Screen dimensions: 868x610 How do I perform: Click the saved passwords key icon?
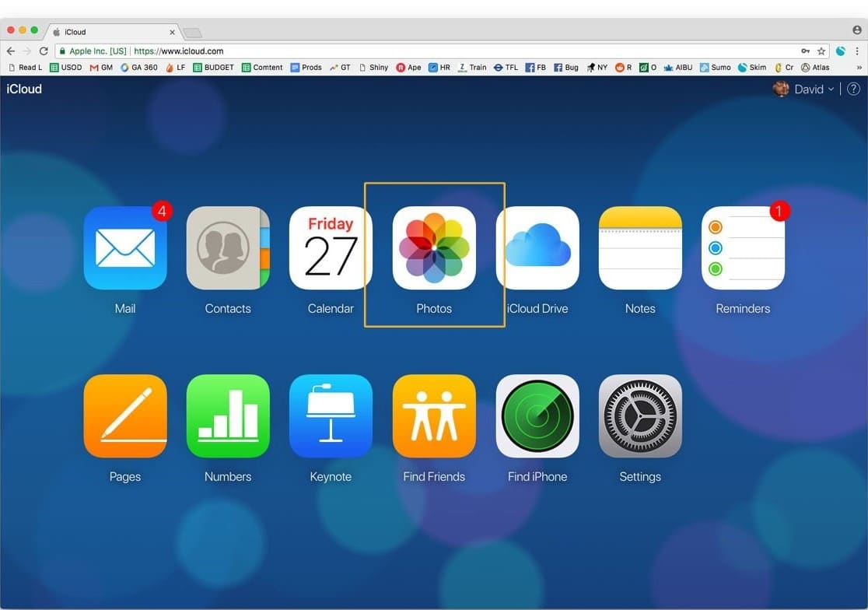(806, 51)
